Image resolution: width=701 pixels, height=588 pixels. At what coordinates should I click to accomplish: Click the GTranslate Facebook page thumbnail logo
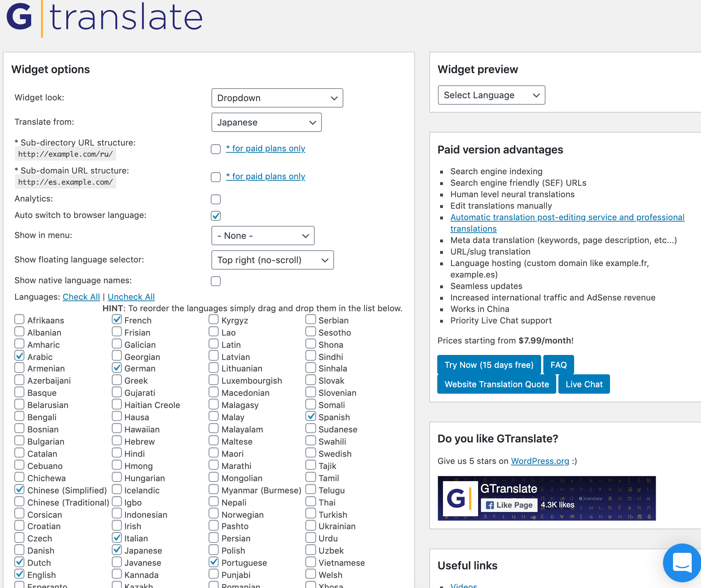click(461, 498)
